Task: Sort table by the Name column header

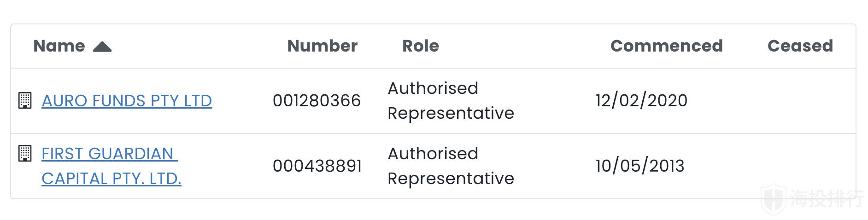Action: point(59,46)
